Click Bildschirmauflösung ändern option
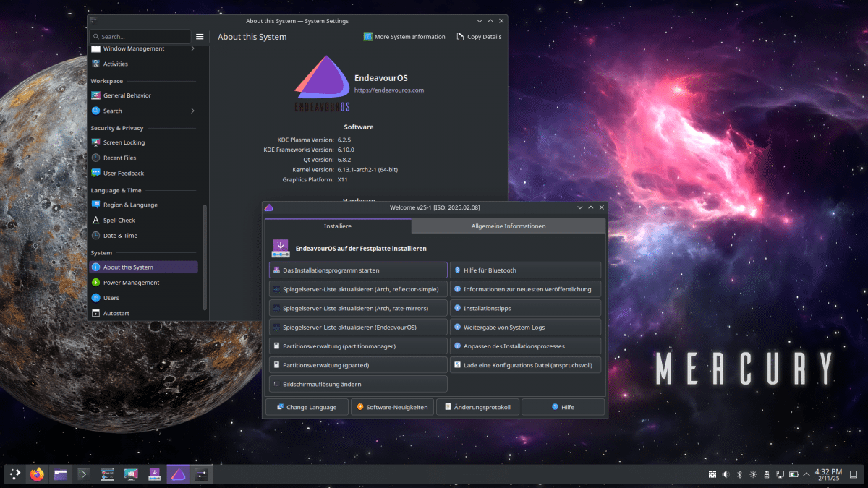This screenshot has width=868, height=488. point(358,383)
